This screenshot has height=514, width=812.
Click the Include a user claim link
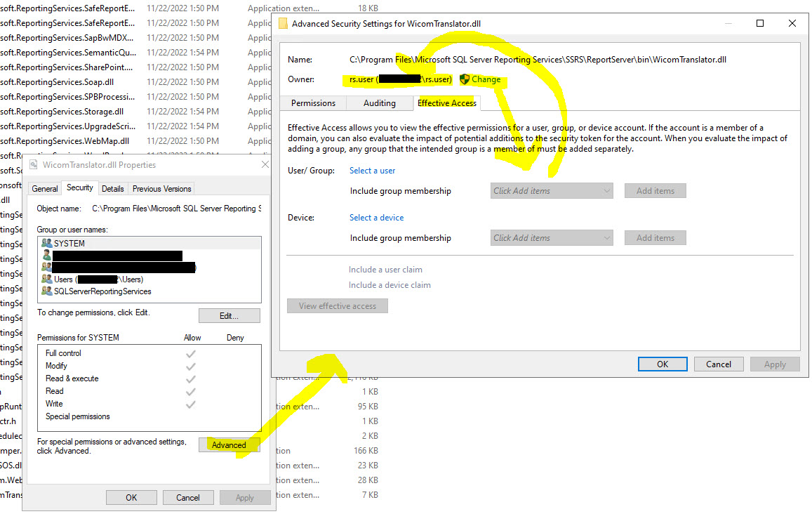385,270
